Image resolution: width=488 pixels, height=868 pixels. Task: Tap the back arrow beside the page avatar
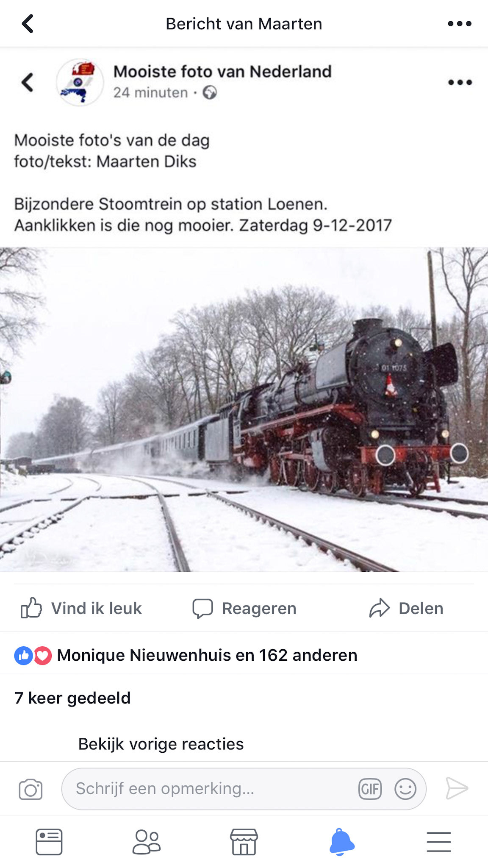click(x=28, y=82)
